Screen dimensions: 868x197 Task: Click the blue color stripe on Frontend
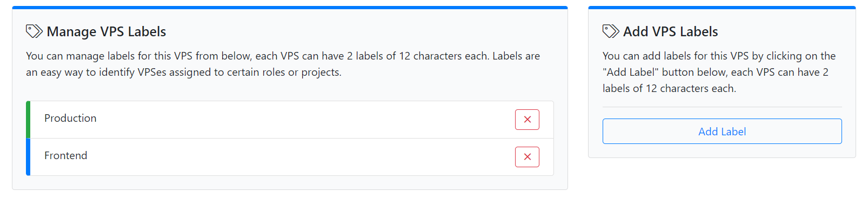point(28,157)
